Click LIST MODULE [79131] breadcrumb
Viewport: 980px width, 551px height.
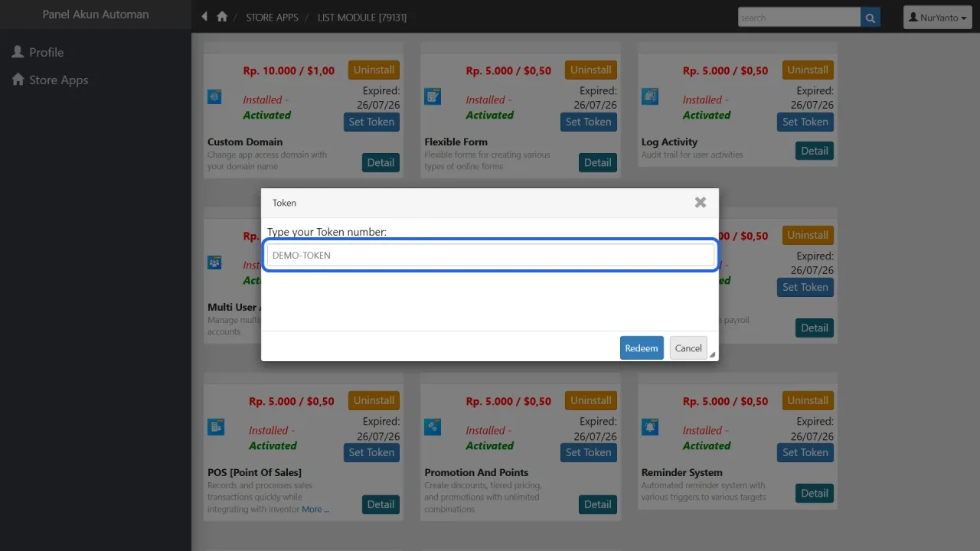362,18
